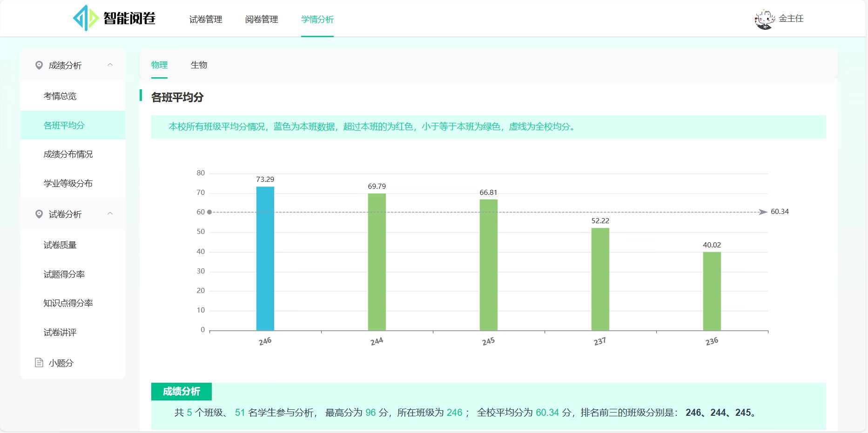
Task: View the 学业等级分布 page
Action: (69, 183)
